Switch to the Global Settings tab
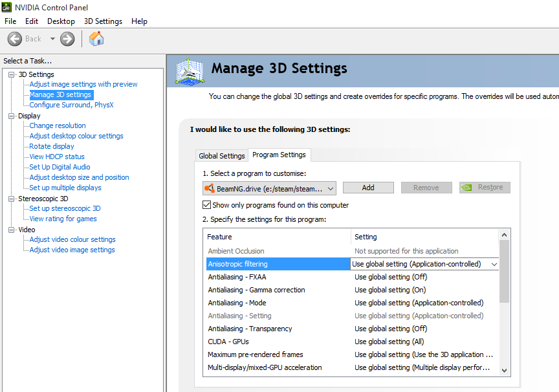 point(222,156)
